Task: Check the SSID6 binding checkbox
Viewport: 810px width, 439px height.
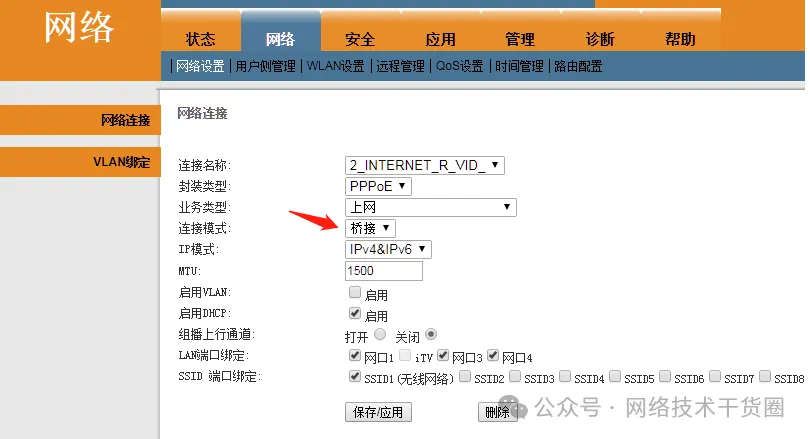Action: click(665, 376)
